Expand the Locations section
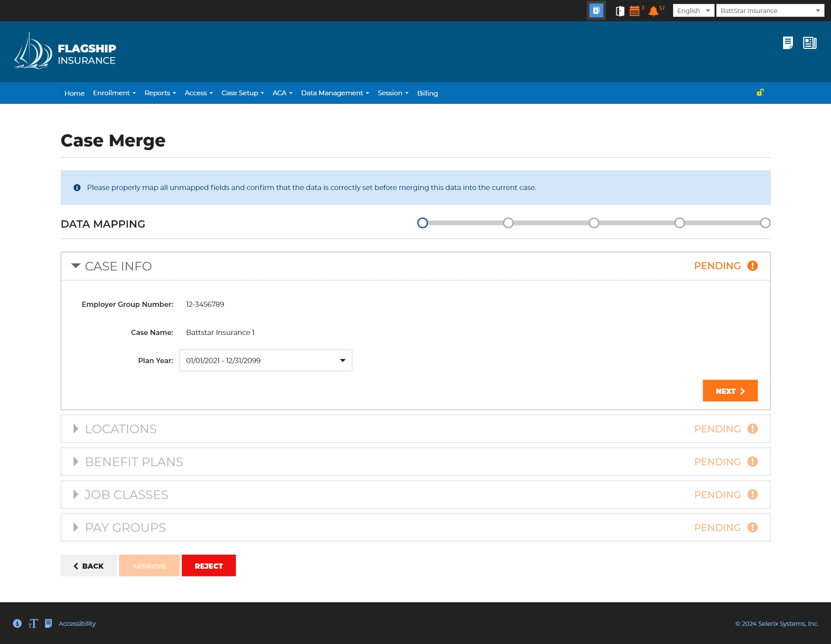 pos(76,428)
